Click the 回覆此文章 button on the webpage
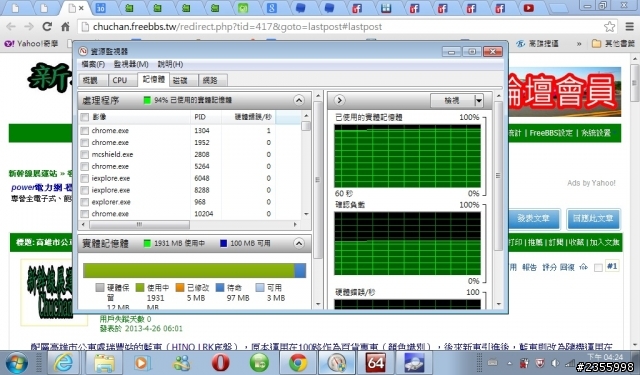 coord(593,219)
